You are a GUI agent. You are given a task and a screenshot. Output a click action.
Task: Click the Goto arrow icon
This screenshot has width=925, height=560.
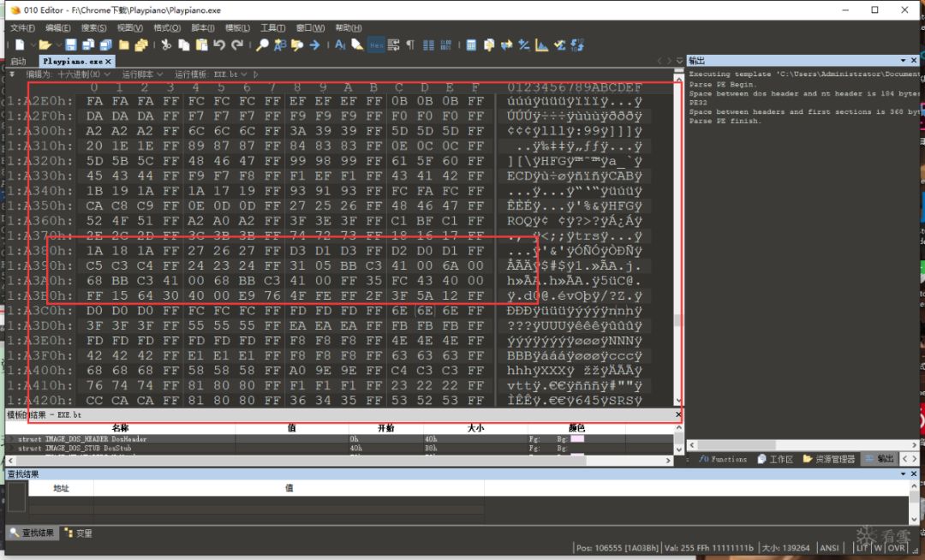314,45
